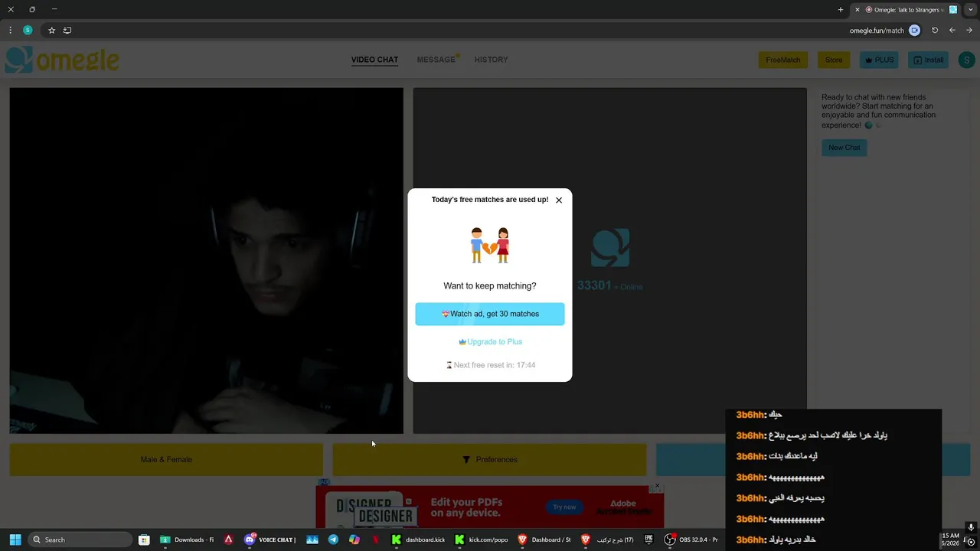Open the dashboard.kick taskbar window
The image size is (980, 551).
[x=419, y=540]
